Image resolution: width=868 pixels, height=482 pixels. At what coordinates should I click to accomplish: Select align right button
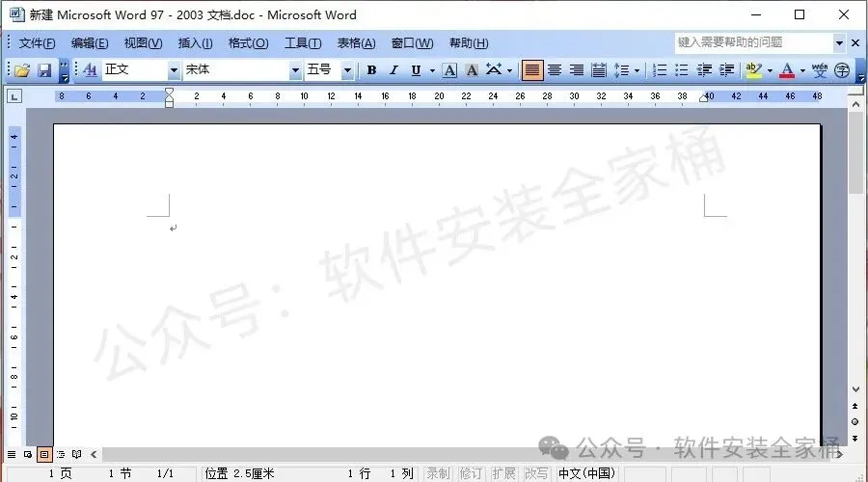(x=577, y=70)
